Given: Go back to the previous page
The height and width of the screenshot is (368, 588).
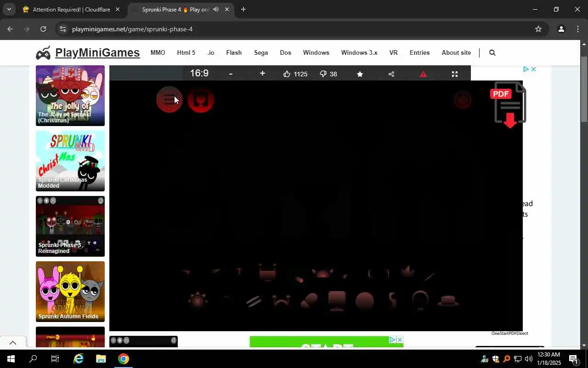Looking at the screenshot, I should pyautogui.click(x=10, y=29).
